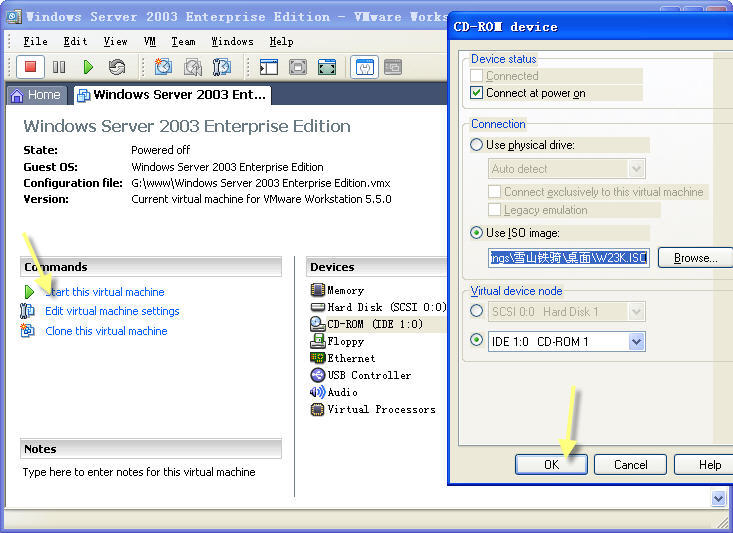Open the Help menu
Screen dimensions: 733x533
(x=281, y=42)
